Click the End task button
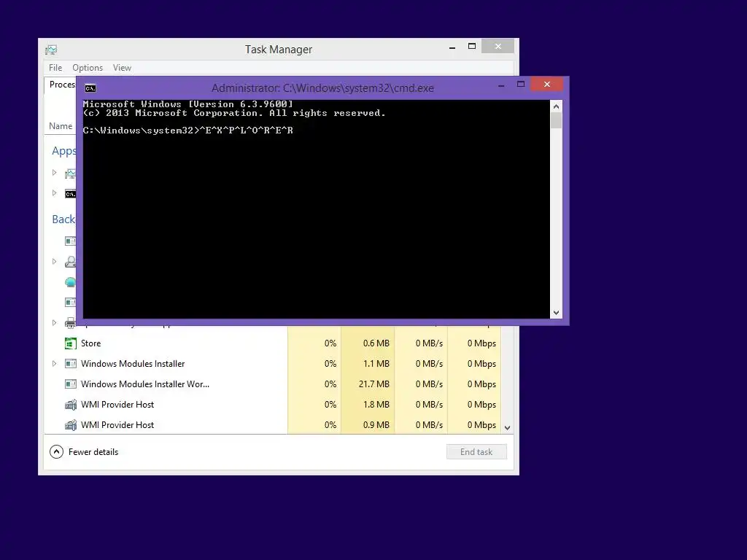This screenshot has height=560, width=747. [476, 452]
